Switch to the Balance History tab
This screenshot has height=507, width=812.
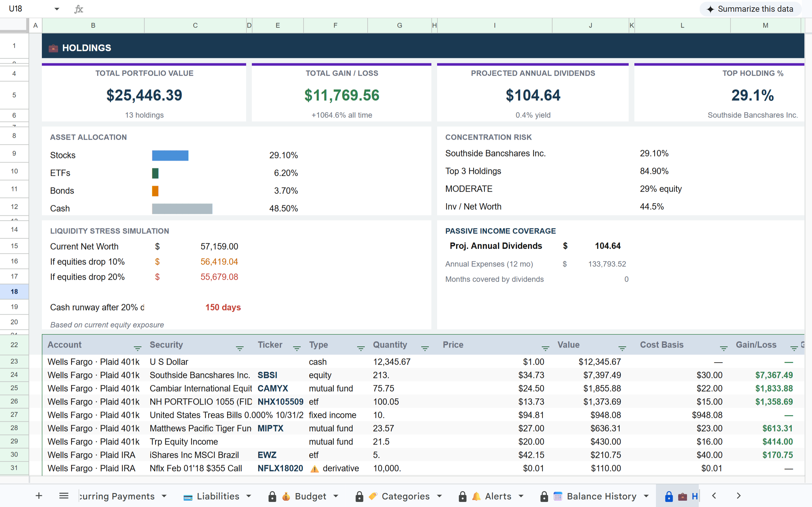[602, 496]
